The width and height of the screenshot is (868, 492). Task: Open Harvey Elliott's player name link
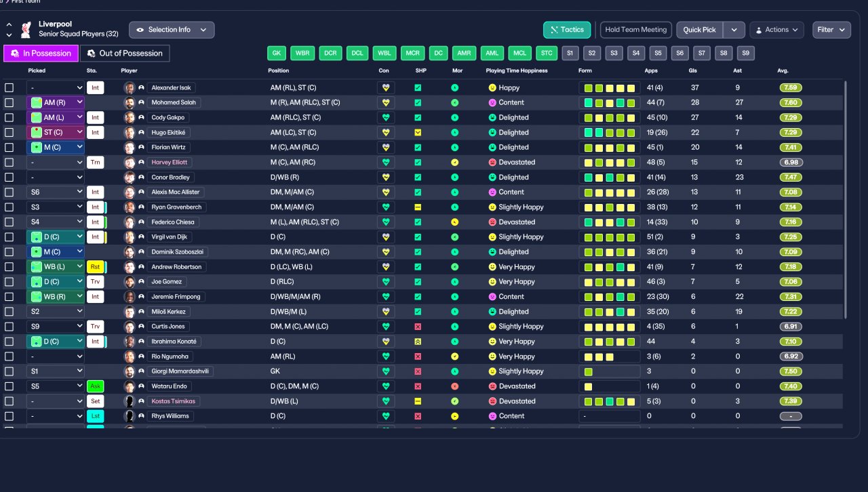pyautogui.click(x=170, y=162)
